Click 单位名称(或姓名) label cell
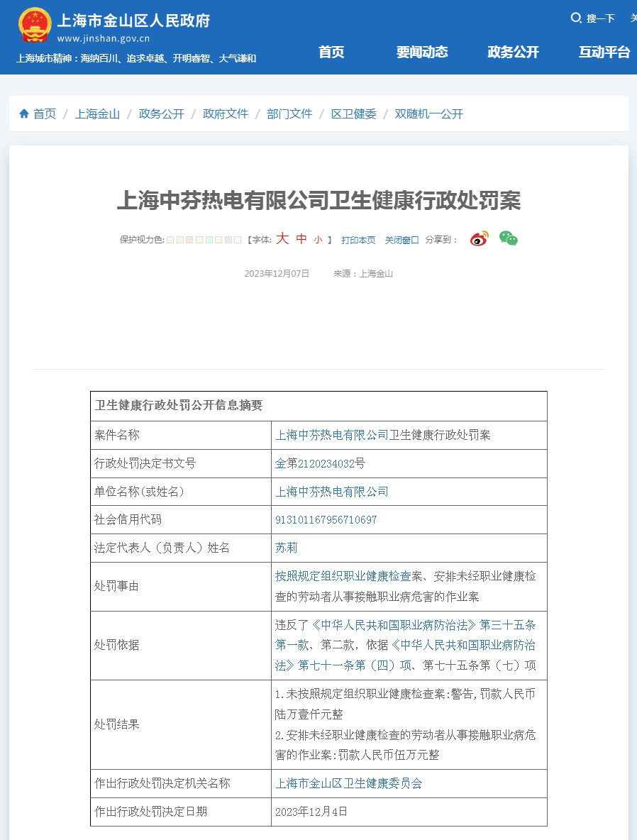The width and height of the screenshot is (637, 840). (x=181, y=492)
